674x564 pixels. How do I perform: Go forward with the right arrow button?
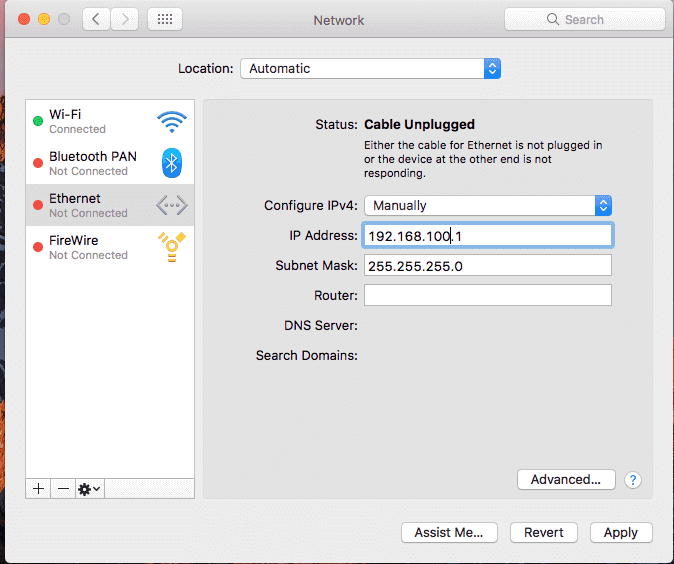click(125, 19)
